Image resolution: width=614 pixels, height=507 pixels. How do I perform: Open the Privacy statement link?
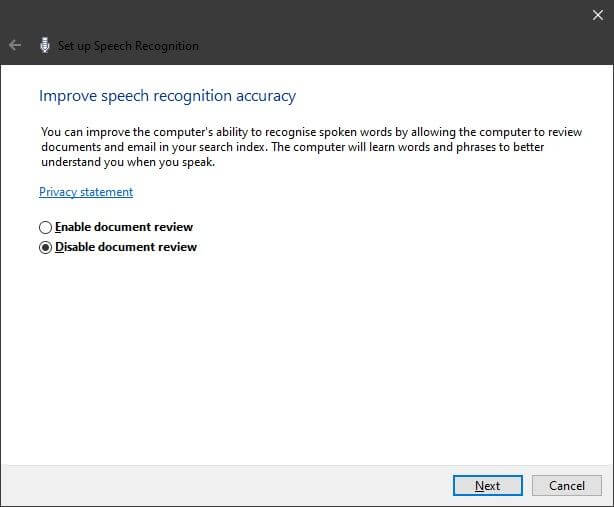tap(86, 192)
